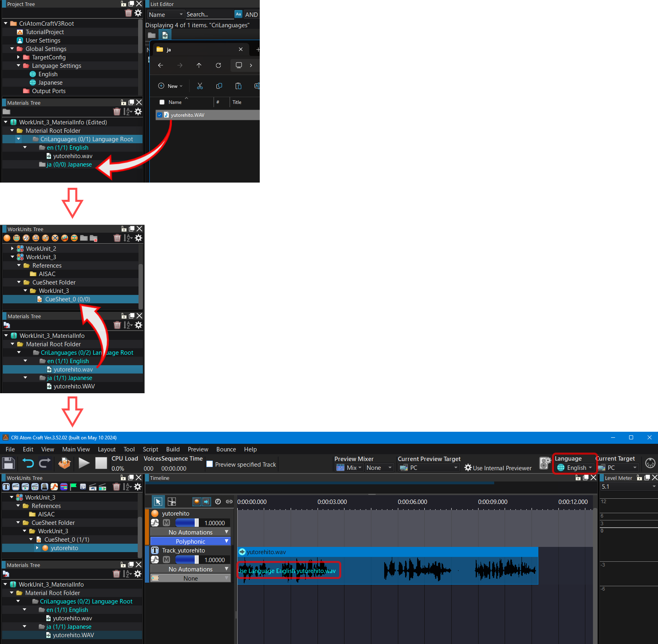The width and height of the screenshot is (658, 644).
Task: Click register material icon in bottom Materials Tree
Action: point(6,574)
